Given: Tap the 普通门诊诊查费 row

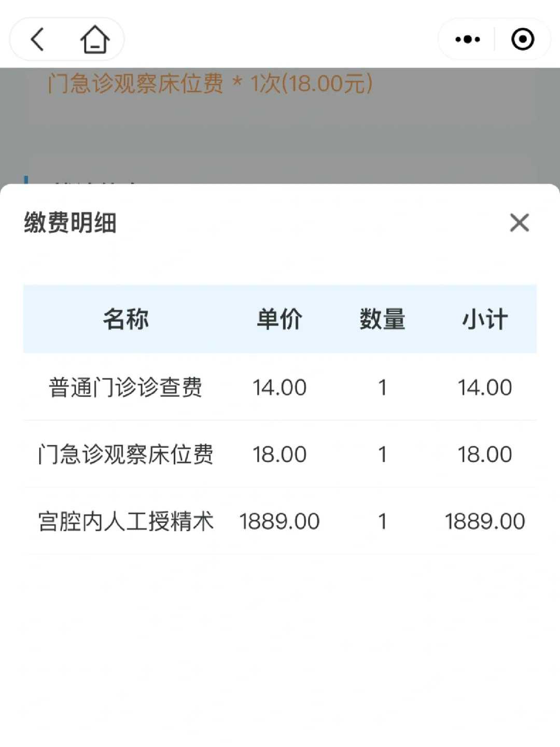Looking at the screenshot, I should (280, 388).
